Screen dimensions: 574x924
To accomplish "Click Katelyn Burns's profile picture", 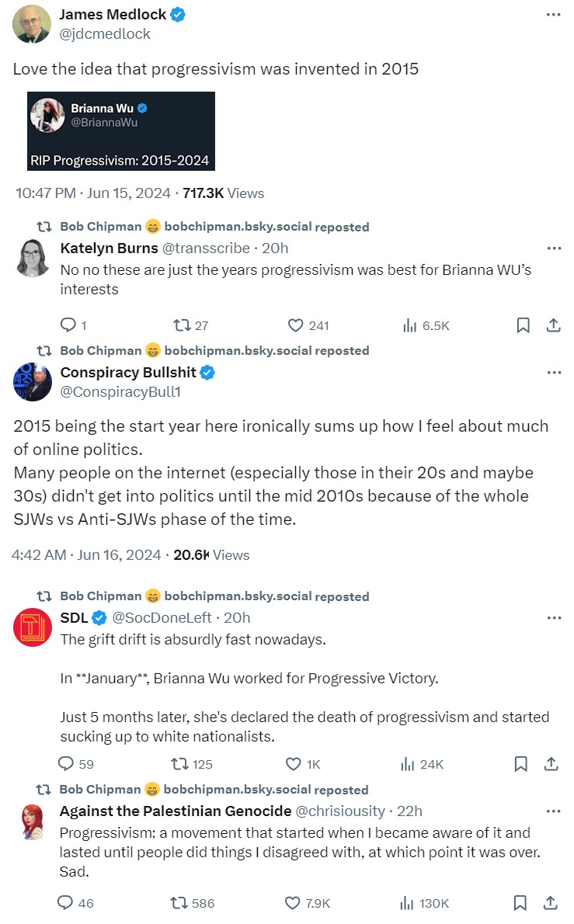I will pyautogui.click(x=32, y=258).
